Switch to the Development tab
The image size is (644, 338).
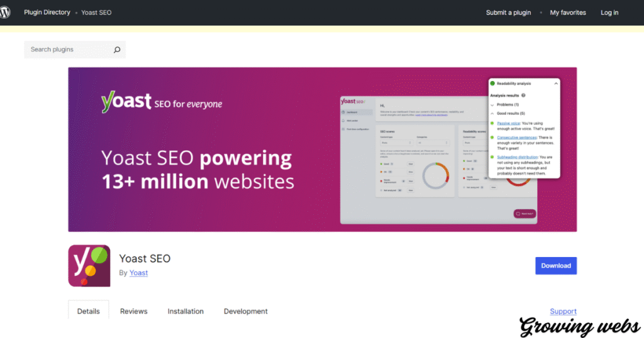pos(246,312)
